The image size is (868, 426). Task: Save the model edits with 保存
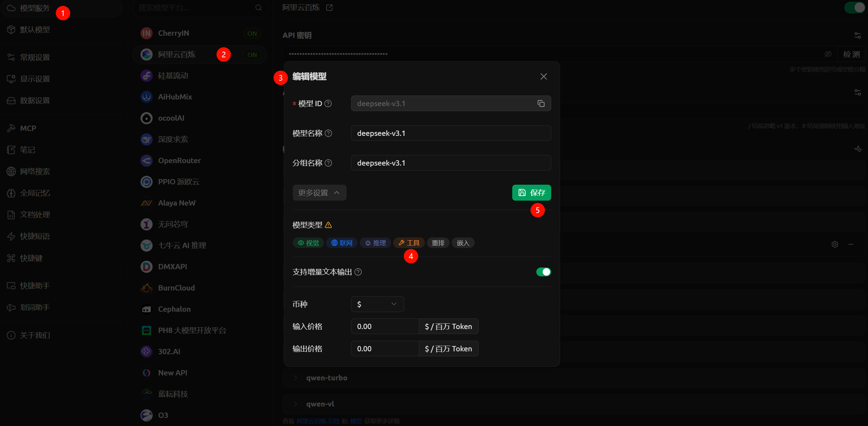(531, 192)
